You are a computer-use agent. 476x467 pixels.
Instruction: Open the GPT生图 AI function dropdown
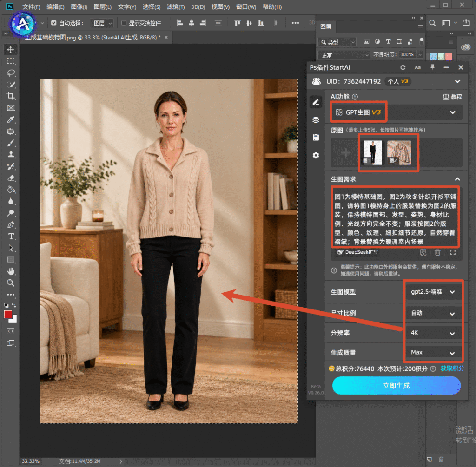[396, 112]
